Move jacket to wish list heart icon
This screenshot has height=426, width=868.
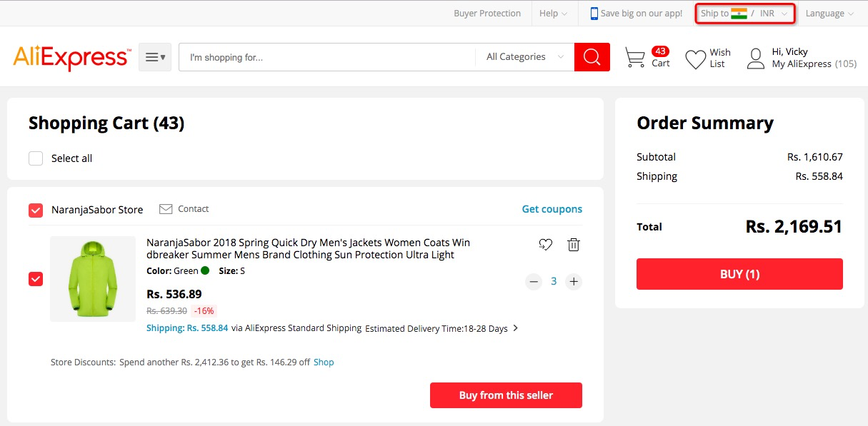[545, 245]
